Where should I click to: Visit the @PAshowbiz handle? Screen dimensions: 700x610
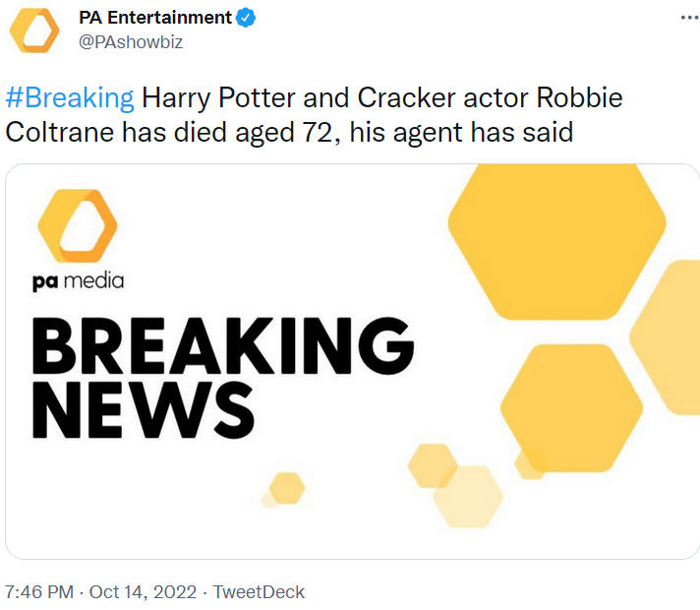[131, 41]
